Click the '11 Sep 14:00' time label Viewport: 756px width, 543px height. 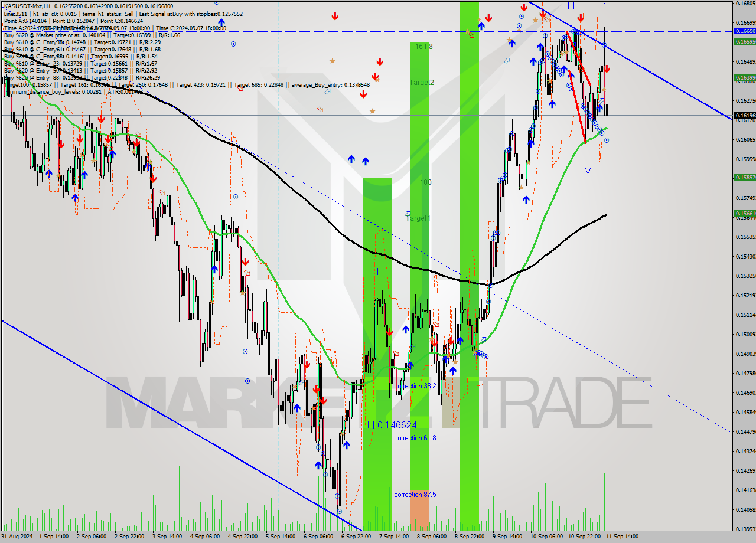621,537
